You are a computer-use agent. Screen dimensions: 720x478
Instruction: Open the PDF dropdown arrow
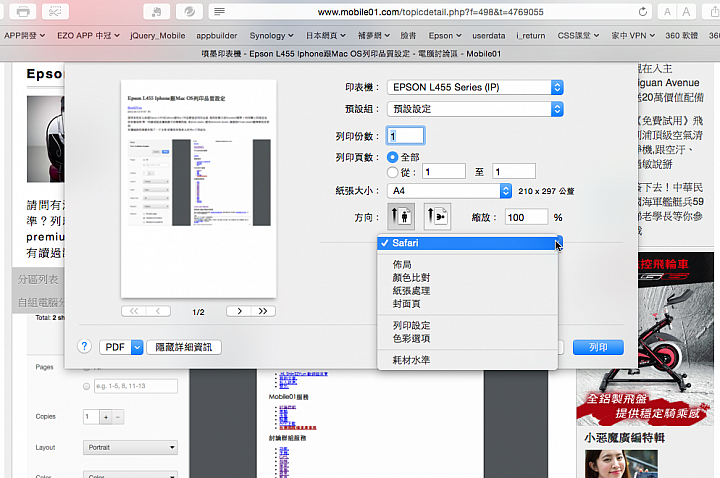pos(137,347)
